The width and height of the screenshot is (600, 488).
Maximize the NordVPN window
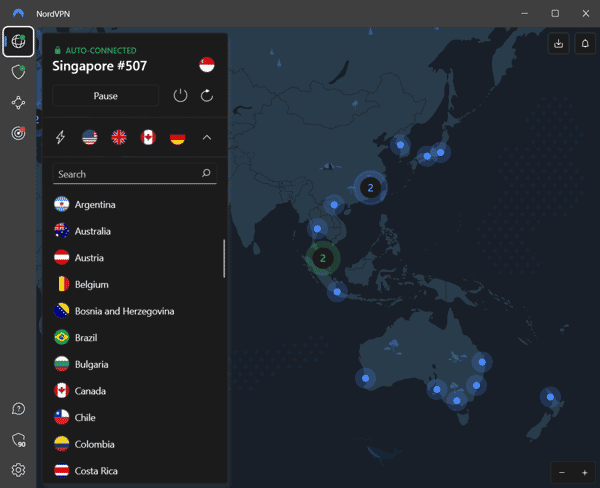pyautogui.click(x=555, y=13)
